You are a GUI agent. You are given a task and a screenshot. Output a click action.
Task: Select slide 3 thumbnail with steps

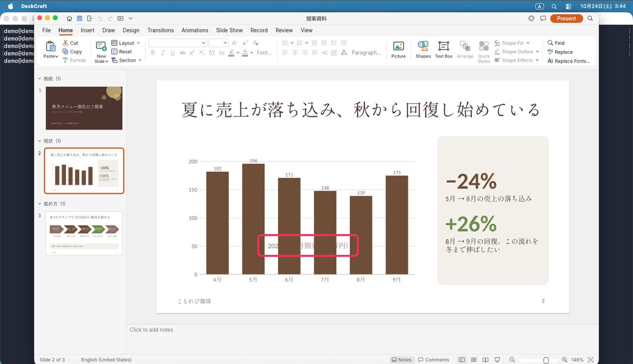(x=84, y=233)
